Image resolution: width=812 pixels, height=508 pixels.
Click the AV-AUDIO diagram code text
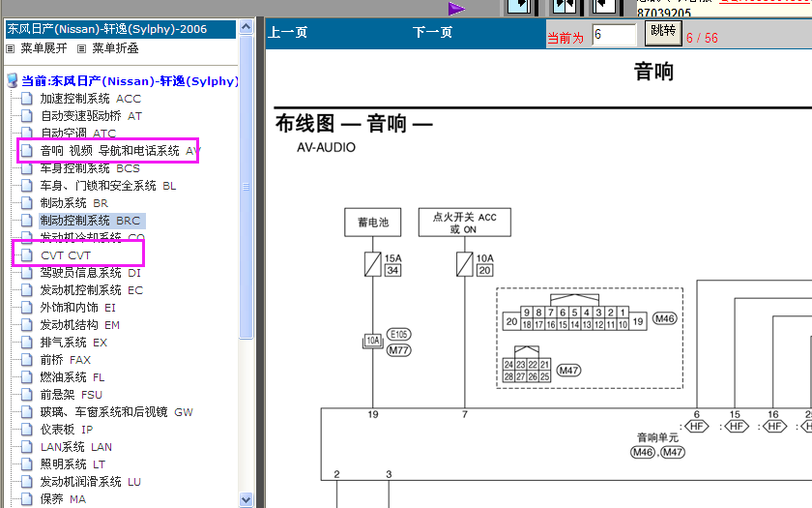point(327,148)
